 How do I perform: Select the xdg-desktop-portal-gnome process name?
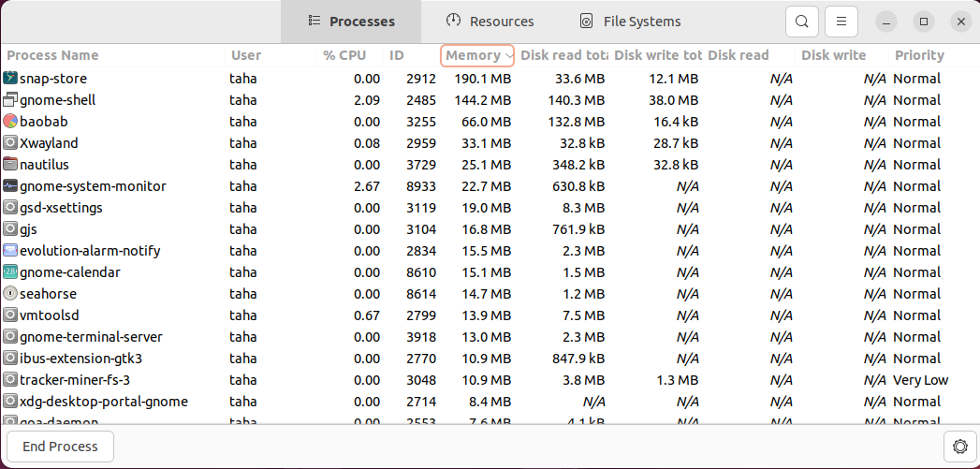click(104, 402)
